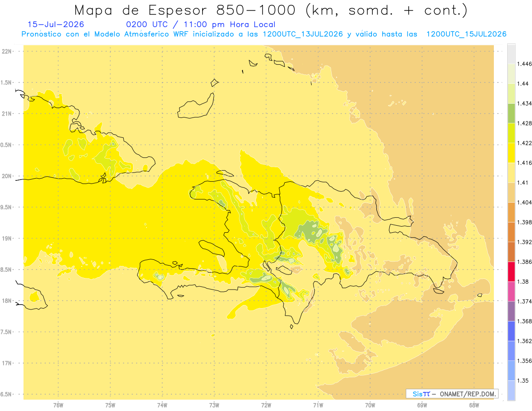Select the date label '15-Jul-2026'
The image size is (532, 411).
[56, 25]
